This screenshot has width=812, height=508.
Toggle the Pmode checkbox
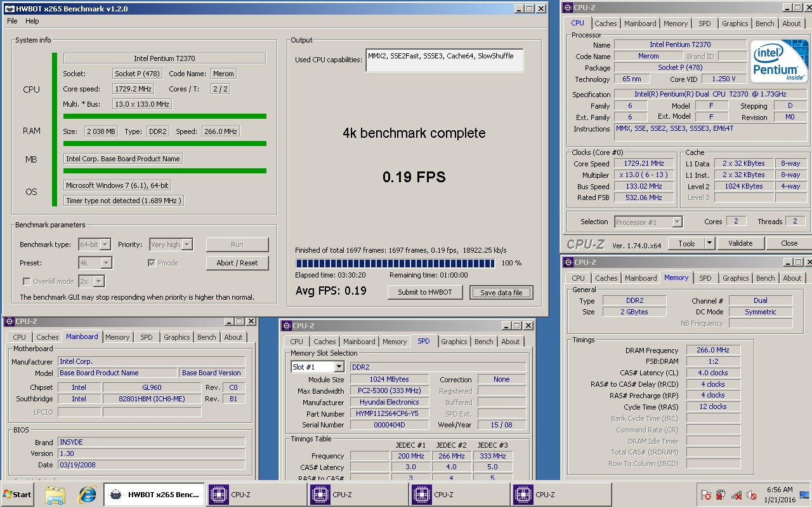152,263
